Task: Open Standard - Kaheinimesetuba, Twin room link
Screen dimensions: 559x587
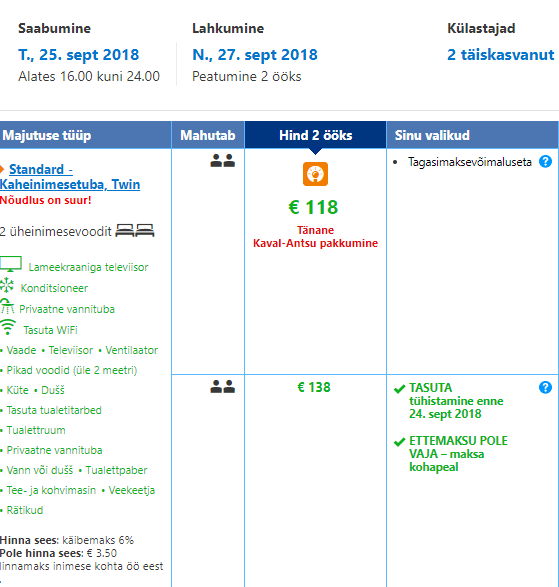Action: tap(70, 177)
